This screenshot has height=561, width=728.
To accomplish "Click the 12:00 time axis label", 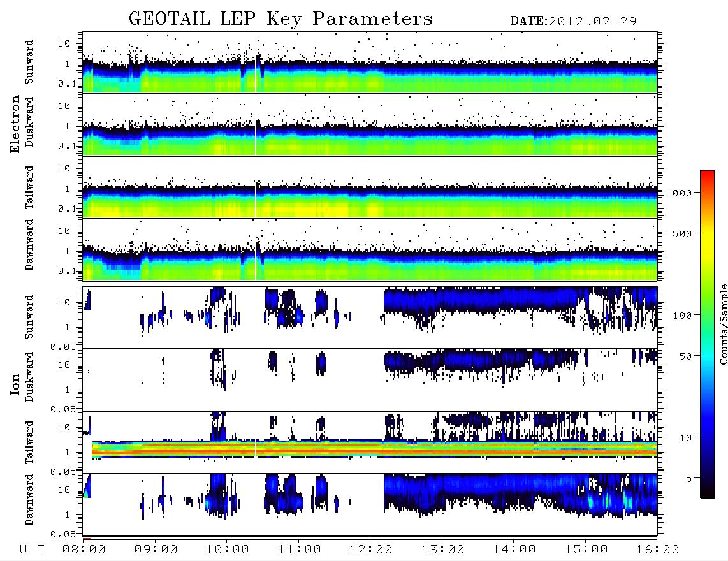I will pyautogui.click(x=371, y=550).
